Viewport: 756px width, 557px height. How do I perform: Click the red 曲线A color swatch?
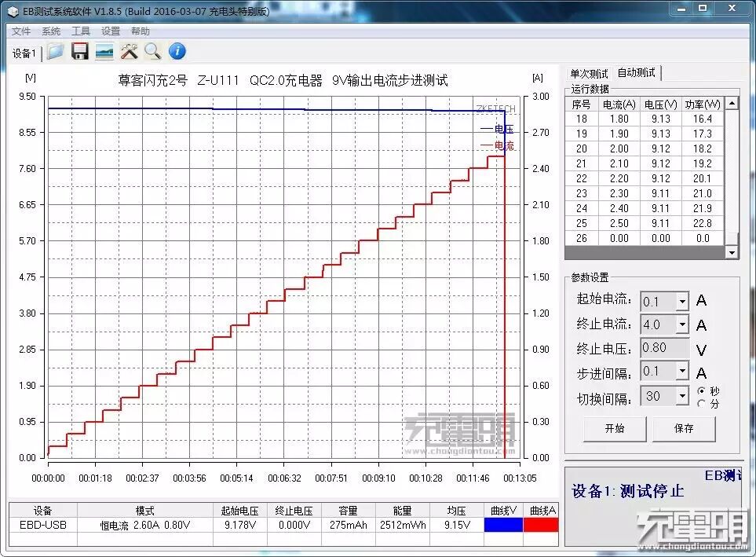coord(541,525)
